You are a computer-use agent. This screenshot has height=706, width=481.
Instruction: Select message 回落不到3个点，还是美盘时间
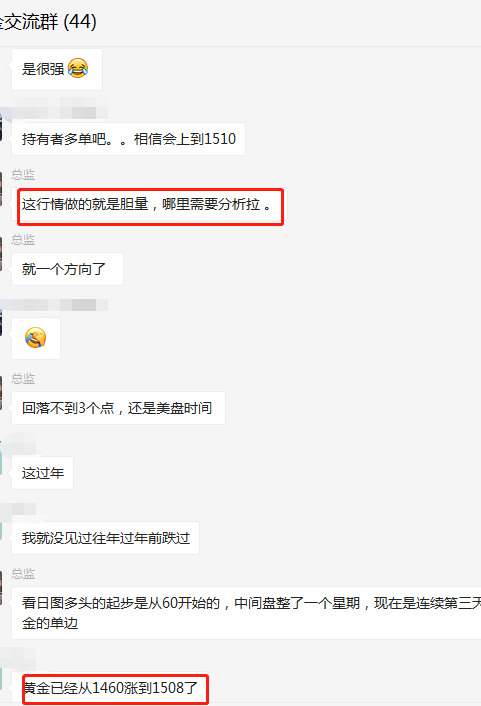[118, 408]
